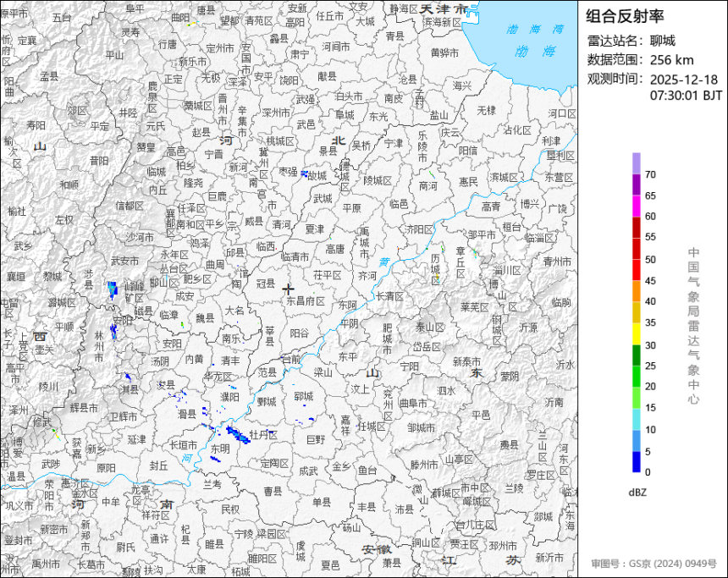Click the dark blue swatch between 0 and 5
The width and height of the screenshot is (728, 578).
636,462
